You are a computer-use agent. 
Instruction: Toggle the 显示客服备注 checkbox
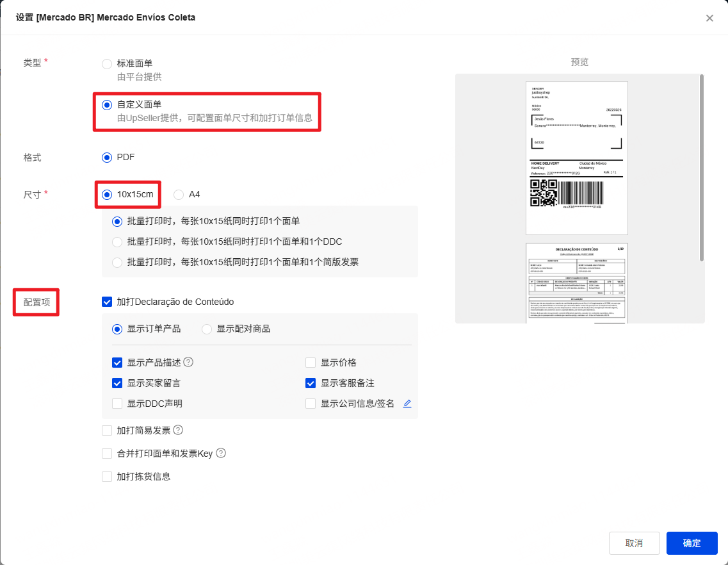[311, 383]
